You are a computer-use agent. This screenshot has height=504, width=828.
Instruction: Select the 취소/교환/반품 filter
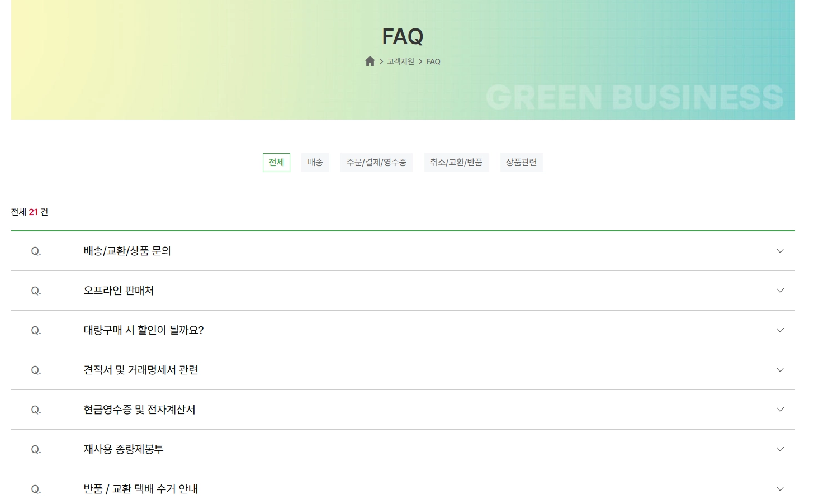(456, 163)
